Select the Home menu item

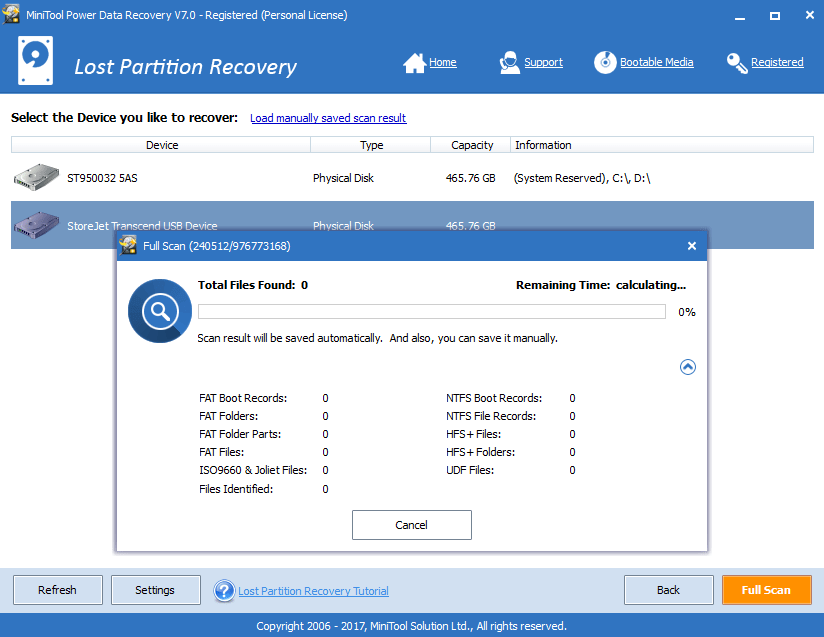coord(443,61)
